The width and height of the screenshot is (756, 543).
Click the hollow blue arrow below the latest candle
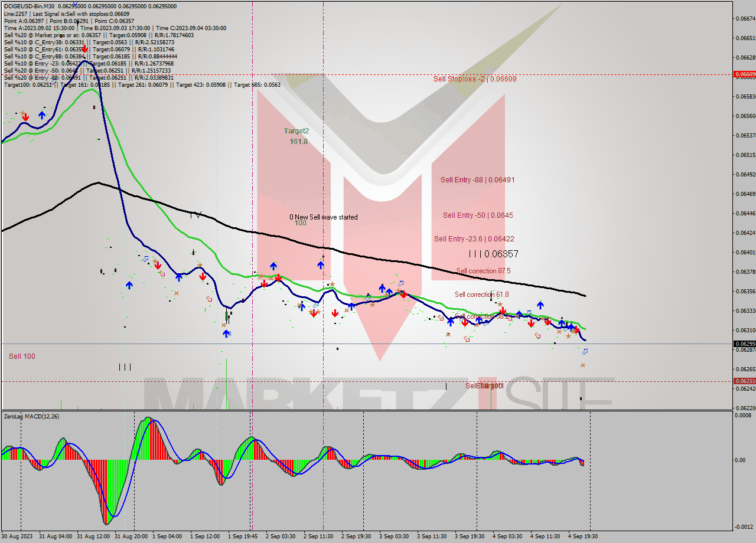tap(585, 352)
